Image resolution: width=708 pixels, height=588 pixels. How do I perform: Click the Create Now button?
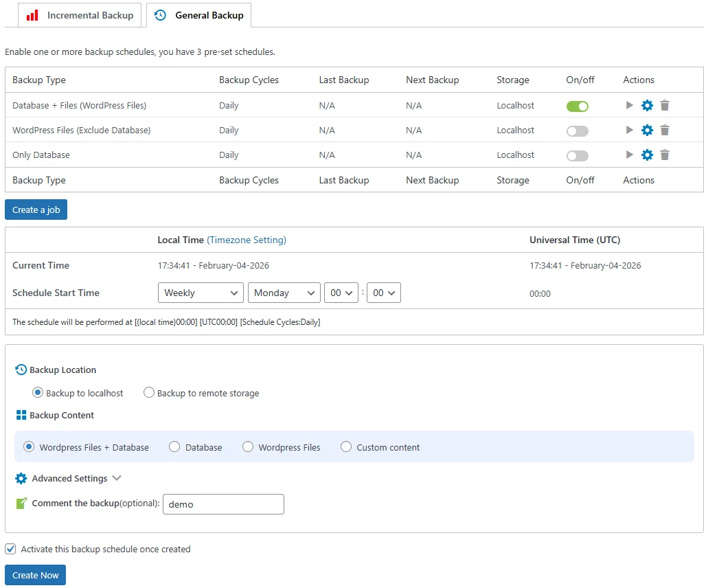(35, 575)
